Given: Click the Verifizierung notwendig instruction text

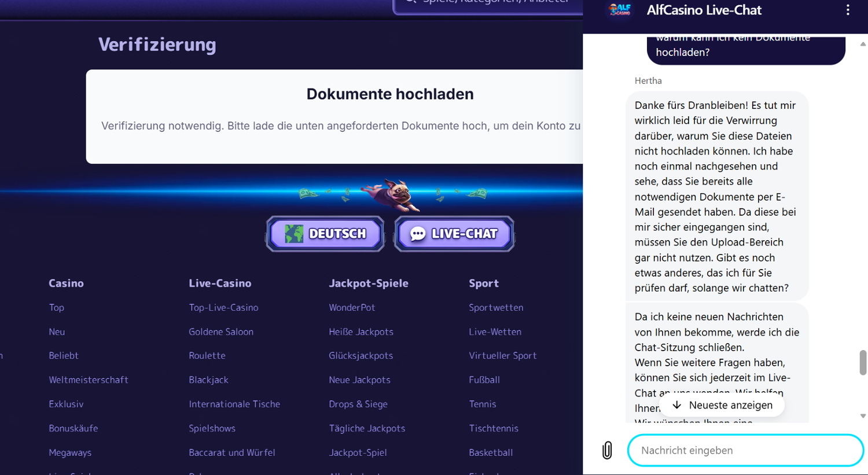Looking at the screenshot, I should coord(341,126).
